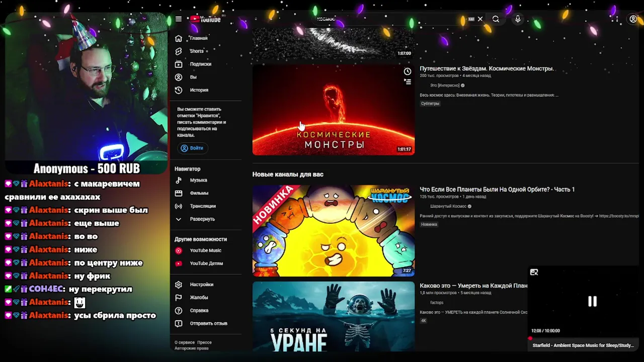Open the Космические Монстры video thumbnail
This screenshot has height=362, width=644.
tap(334, 110)
